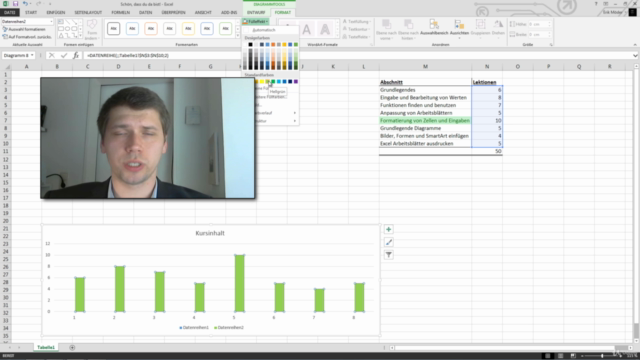The height and width of the screenshot is (360, 640).
Task: Pick the orange design color swatch
Action: 273,44
